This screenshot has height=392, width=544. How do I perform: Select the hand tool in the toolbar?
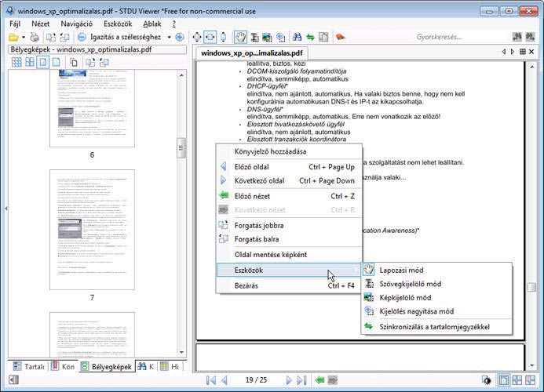240,37
